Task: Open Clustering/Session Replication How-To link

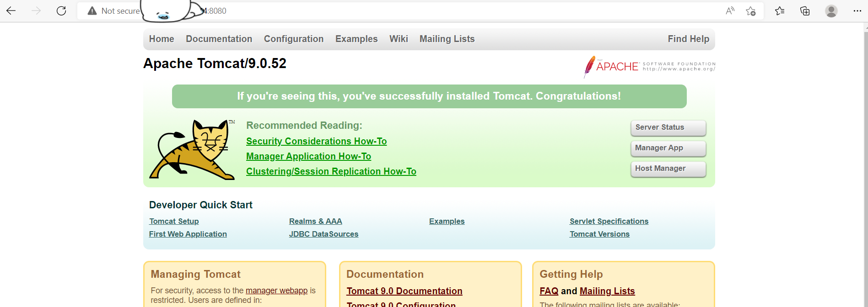Action: [331, 171]
